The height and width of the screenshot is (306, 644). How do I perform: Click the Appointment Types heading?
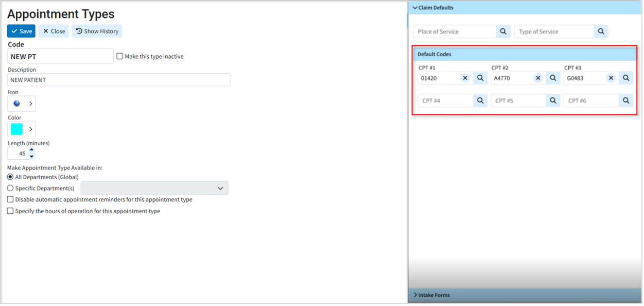coord(61,14)
